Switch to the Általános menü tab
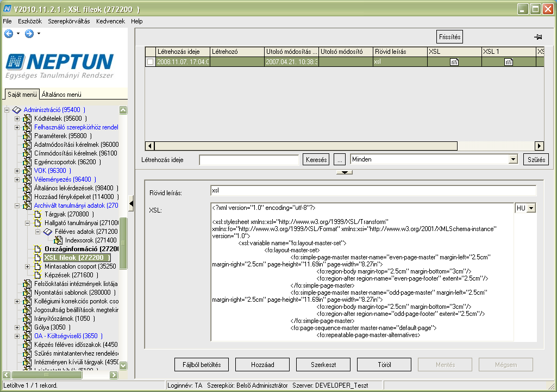The height and width of the screenshot is (392, 557). tap(61, 94)
